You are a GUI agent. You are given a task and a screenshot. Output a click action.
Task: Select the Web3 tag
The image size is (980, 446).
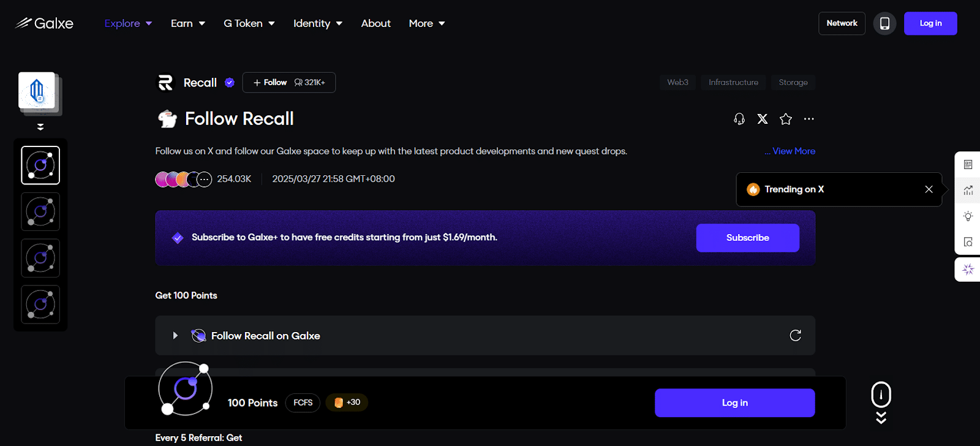pos(677,82)
